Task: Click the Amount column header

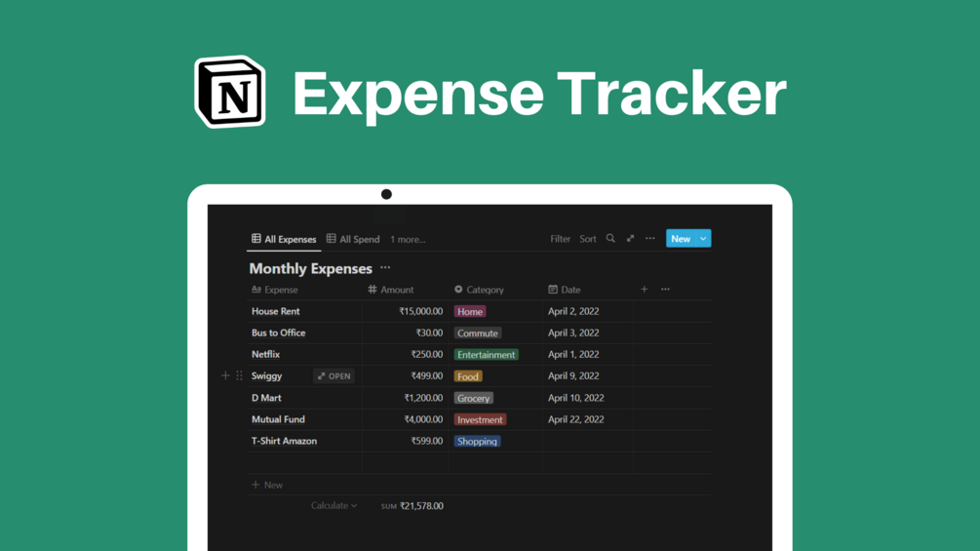Action: 391,290
